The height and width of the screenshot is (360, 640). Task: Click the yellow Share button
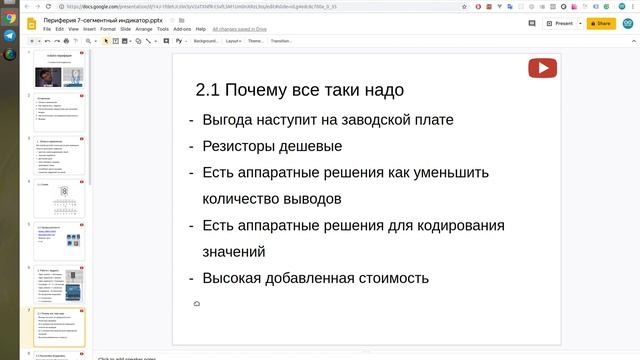click(x=601, y=24)
